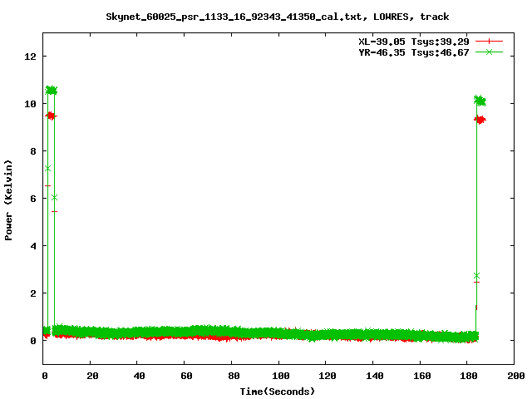532x399 pixels.
Task: Click y-axis tick label 12
Action: tap(30, 57)
